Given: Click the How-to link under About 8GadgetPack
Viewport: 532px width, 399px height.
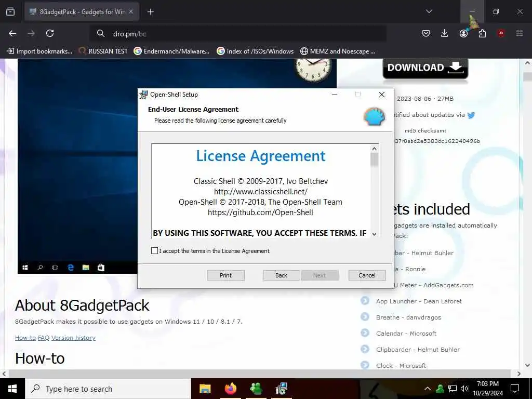Looking at the screenshot, I should 25,338.
